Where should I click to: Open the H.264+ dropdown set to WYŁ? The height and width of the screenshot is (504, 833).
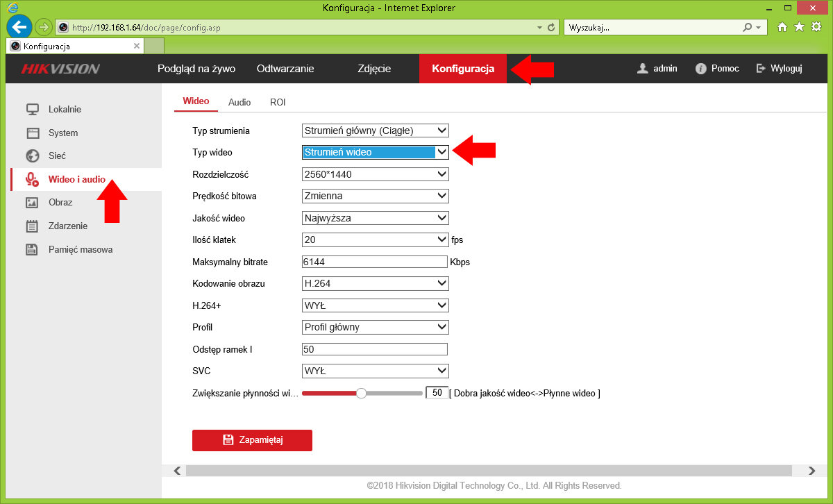[x=376, y=305]
